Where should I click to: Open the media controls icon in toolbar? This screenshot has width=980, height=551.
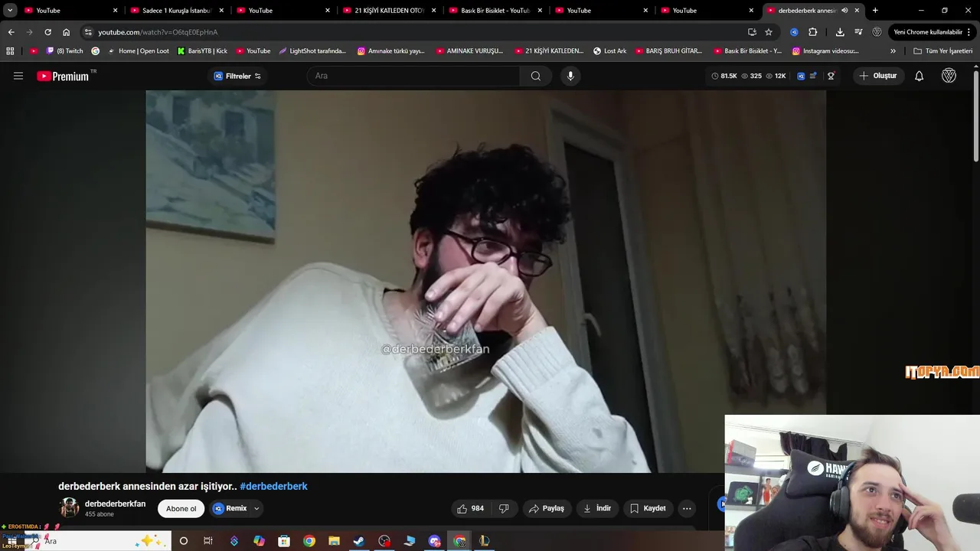858,32
